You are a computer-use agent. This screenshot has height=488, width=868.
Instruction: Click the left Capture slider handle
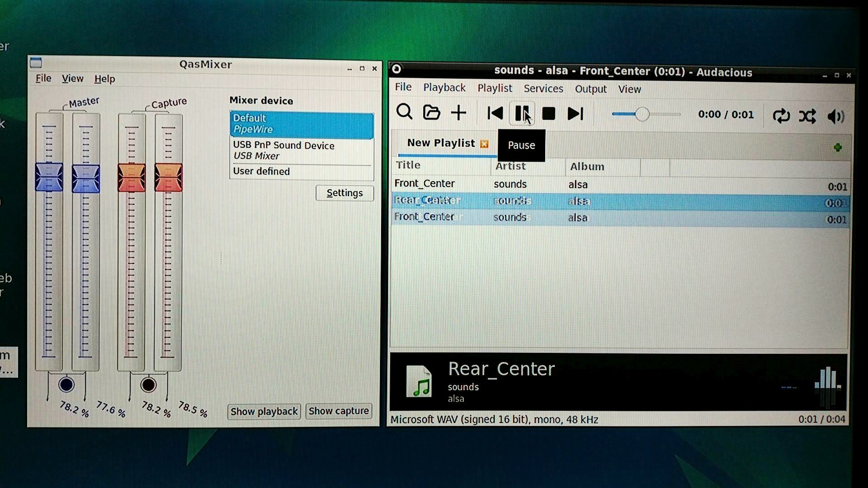pos(132,178)
